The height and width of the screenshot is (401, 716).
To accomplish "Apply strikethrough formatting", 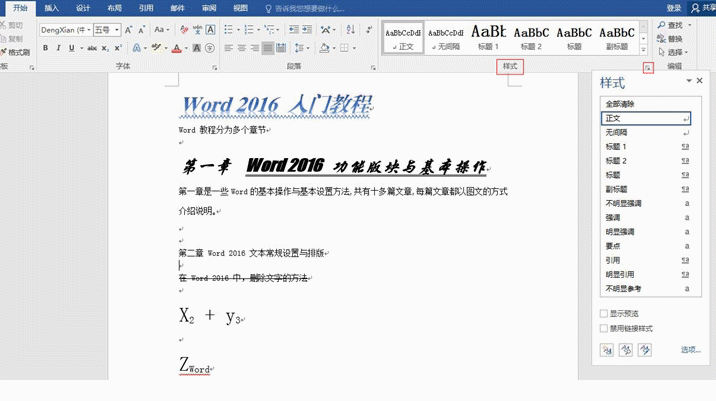I will tap(92, 48).
